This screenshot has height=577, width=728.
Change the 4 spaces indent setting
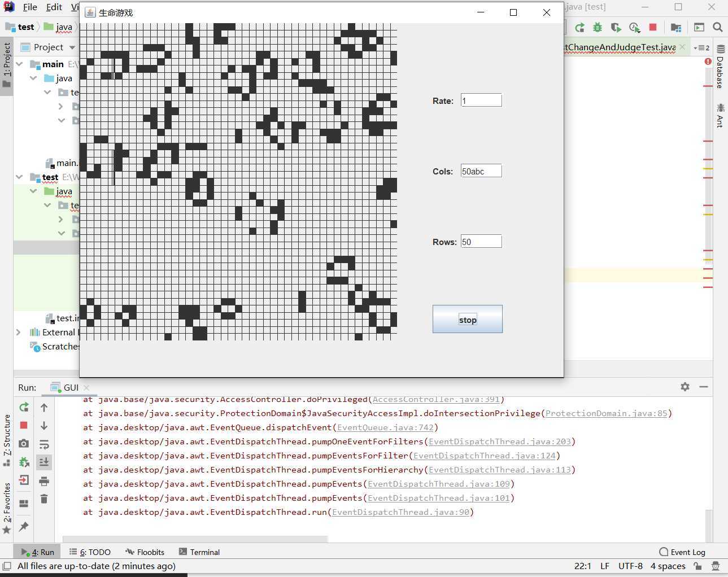tap(668, 566)
